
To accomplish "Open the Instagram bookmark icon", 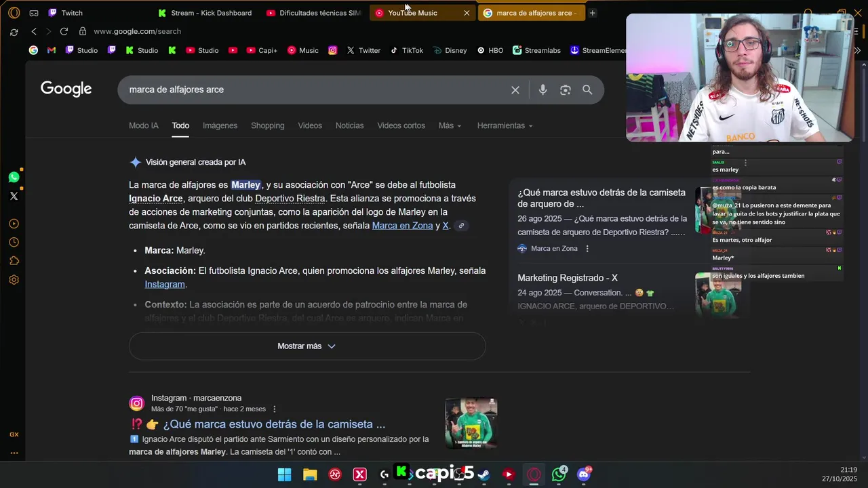I will [x=332, y=50].
